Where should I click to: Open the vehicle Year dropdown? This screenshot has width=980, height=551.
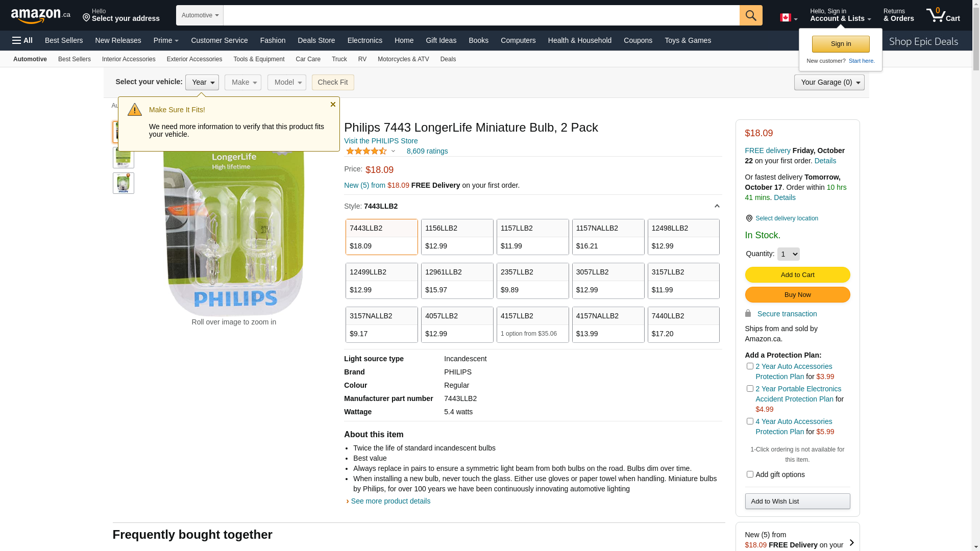point(202,82)
